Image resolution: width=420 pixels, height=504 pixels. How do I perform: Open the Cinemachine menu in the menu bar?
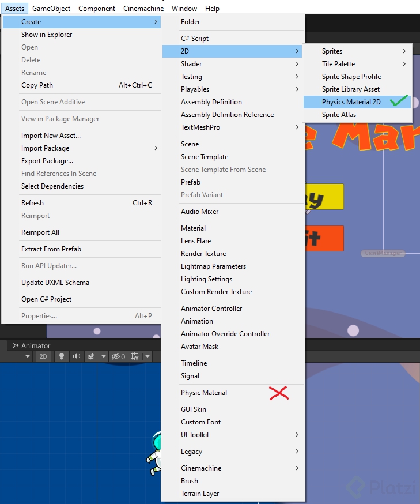click(143, 9)
